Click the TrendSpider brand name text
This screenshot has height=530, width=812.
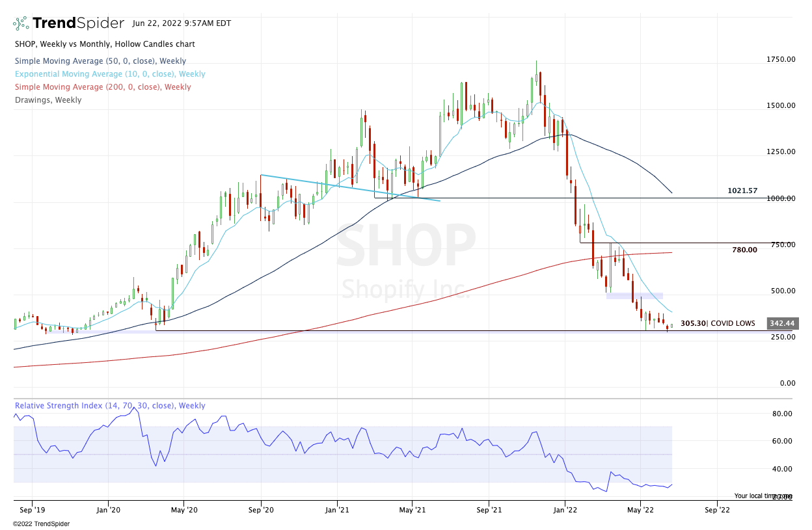78,23
